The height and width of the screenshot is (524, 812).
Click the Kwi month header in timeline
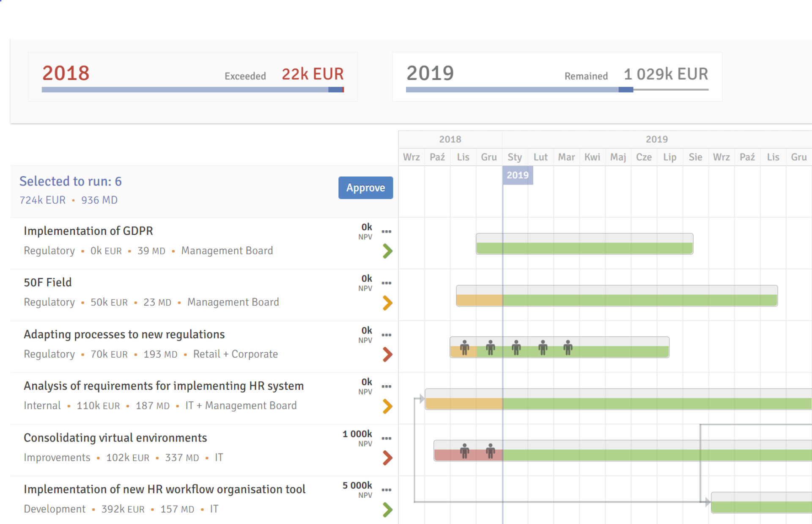tap(592, 157)
